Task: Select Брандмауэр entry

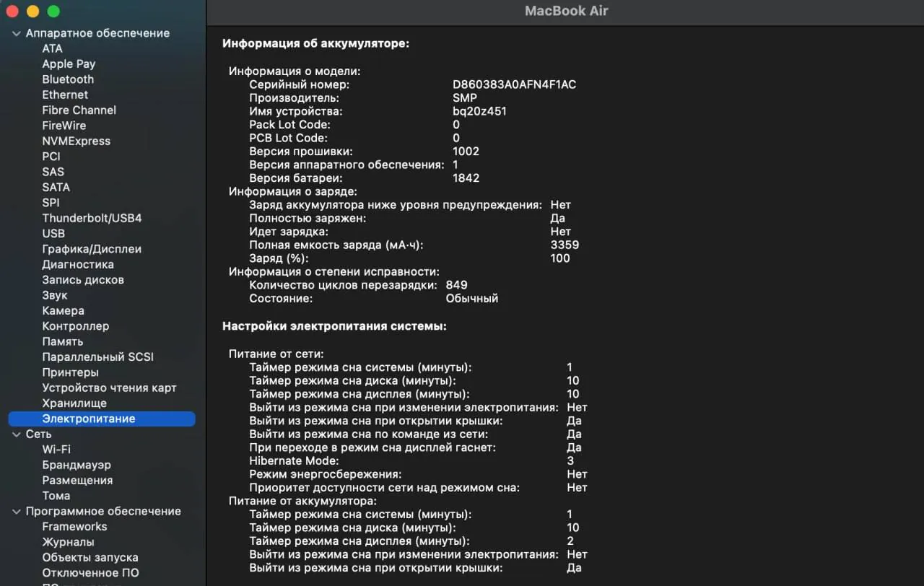Action: click(77, 465)
